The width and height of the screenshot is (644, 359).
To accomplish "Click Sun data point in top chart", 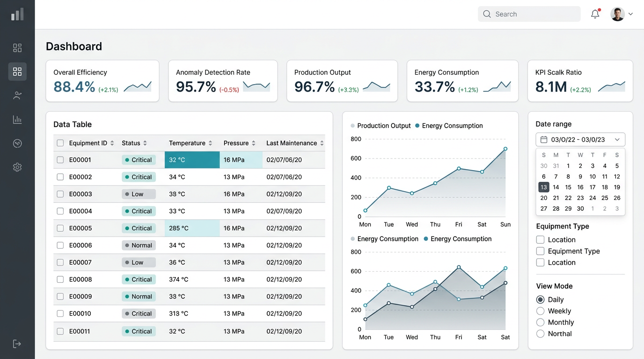I will click(x=505, y=149).
